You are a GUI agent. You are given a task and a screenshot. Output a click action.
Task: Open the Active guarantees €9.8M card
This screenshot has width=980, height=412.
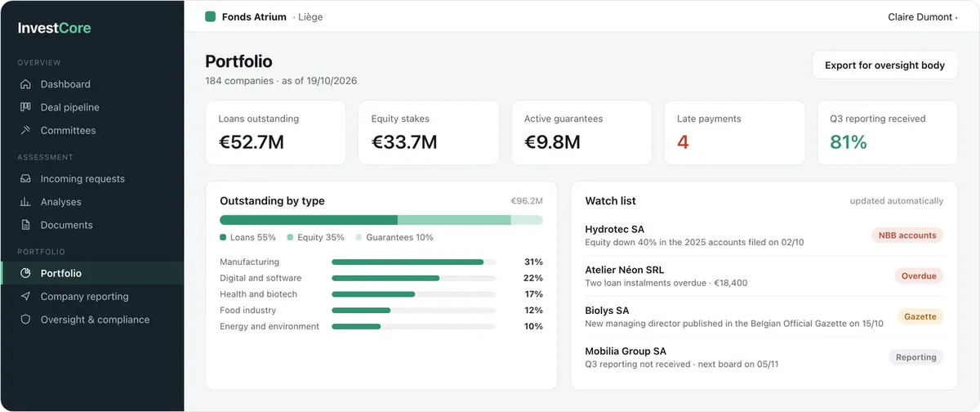pos(581,132)
